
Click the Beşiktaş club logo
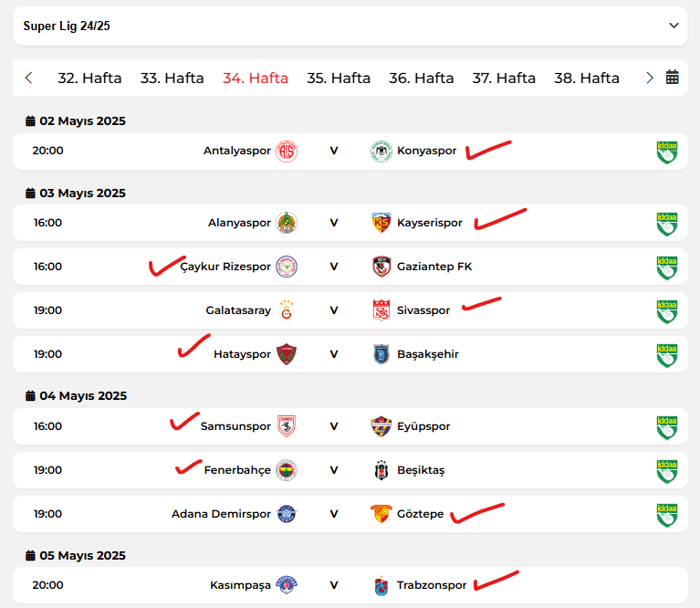pos(381,470)
